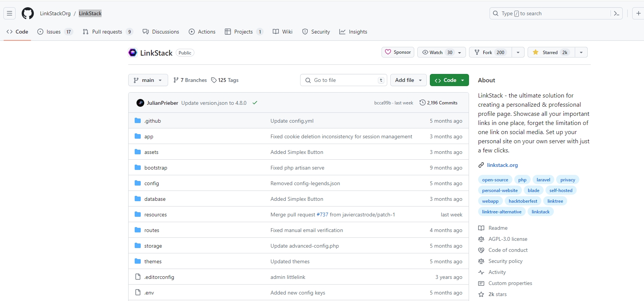Click the tag icon beside 125 Tags

(214, 80)
